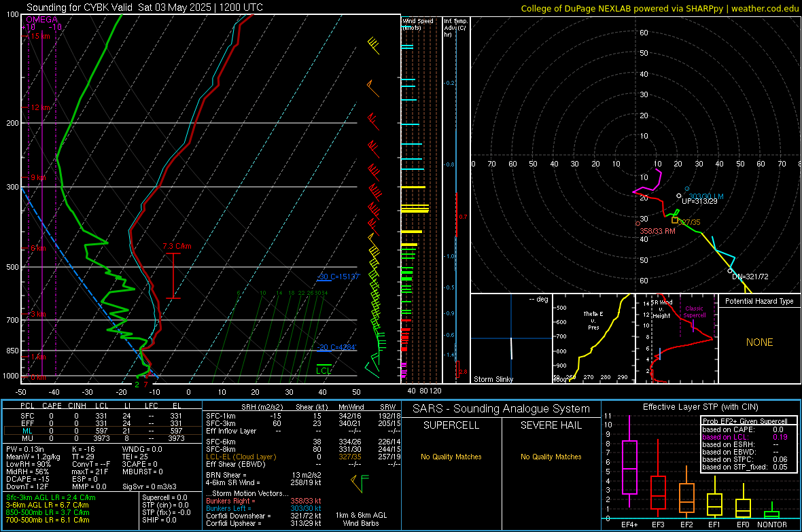
Task: Click the EF2 axis label
Action: click(686, 525)
